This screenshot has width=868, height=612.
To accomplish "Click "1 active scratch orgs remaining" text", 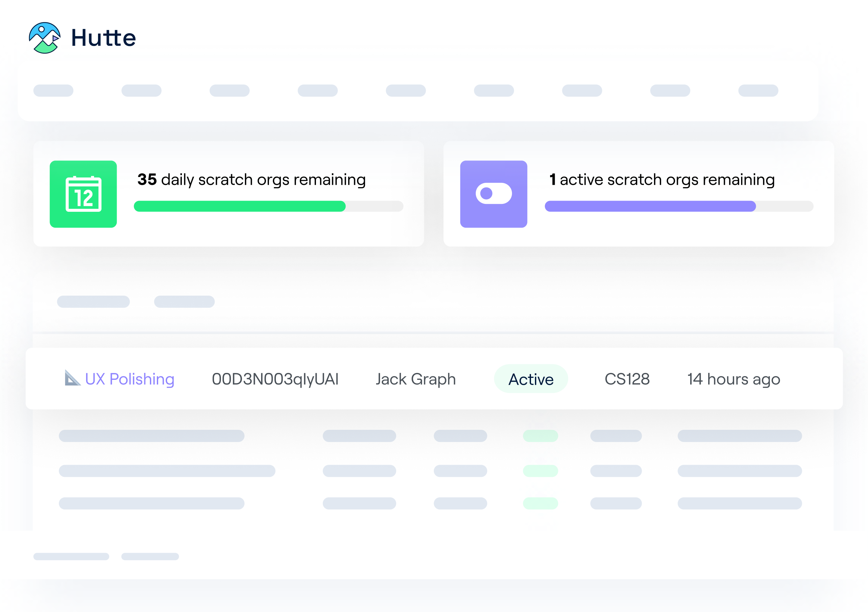I will pos(662,180).
